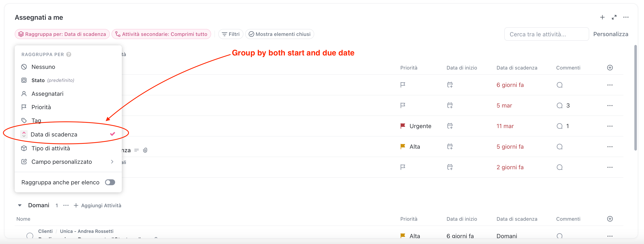Click the vertical scrollbar on the right
Screen dimensions: 644x244
point(635,97)
